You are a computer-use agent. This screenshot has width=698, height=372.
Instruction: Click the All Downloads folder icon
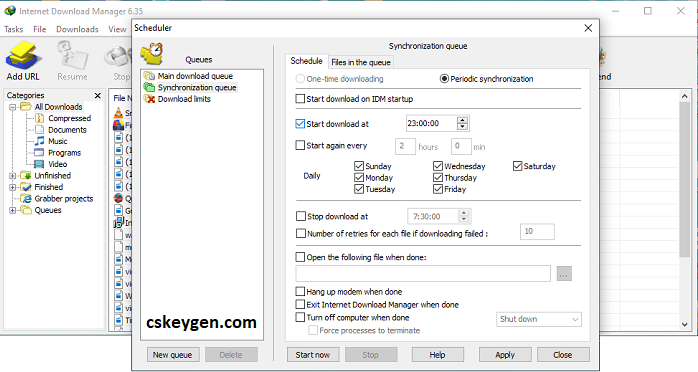tap(26, 107)
